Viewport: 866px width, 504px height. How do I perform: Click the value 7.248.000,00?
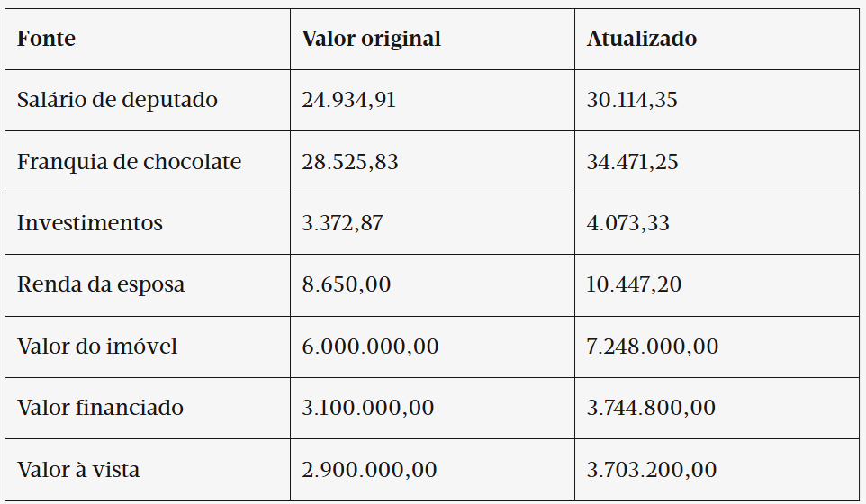(653, 346)
